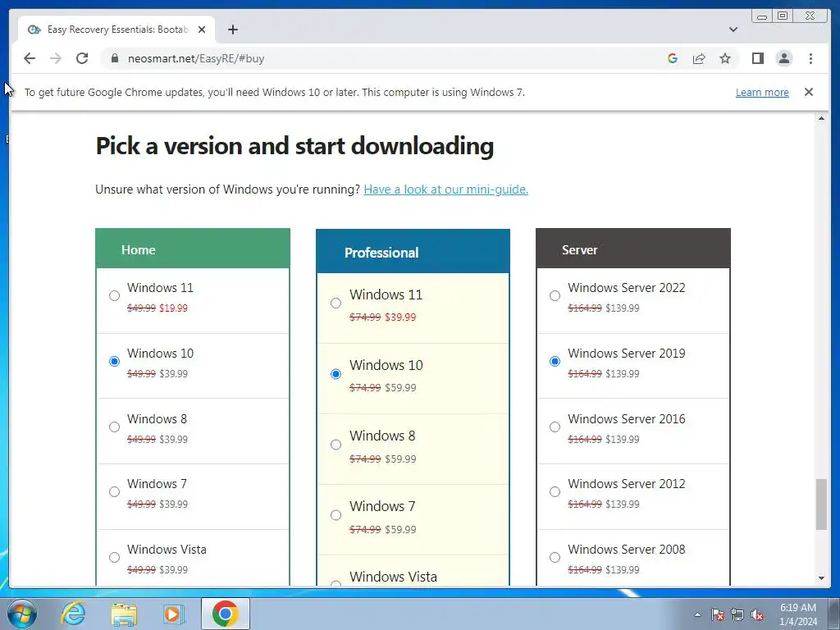Select Home Windows 7 radio button
840x630 pixels.
(x=114, y=492)
